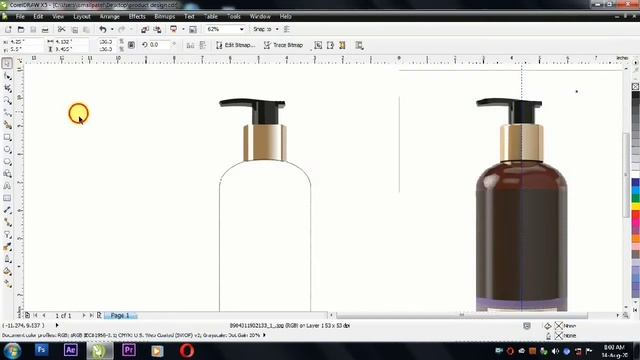Click the Mirror vertically button
Image resolution: width=640 pixels, height=360 pixels.
click(202, 45)
